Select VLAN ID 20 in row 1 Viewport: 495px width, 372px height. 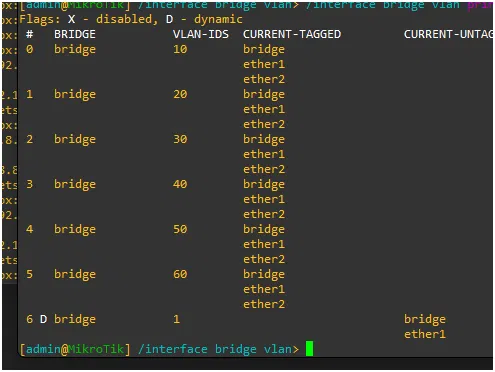pyautogui.click(x=180, y=94)
